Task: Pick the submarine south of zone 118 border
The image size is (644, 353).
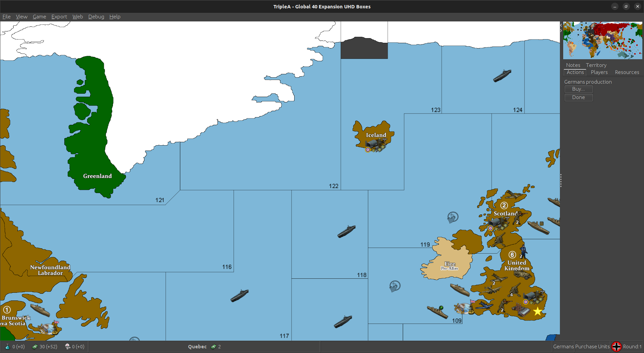Action: click(x=343, y=322)
